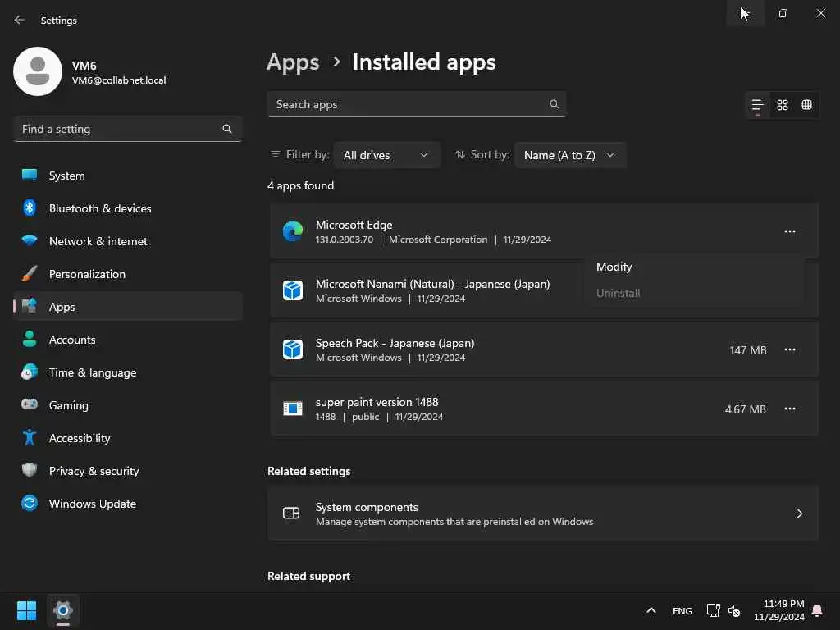Open the Filter by All drives dropdown
Screen dimensions: 840x630
386,155
